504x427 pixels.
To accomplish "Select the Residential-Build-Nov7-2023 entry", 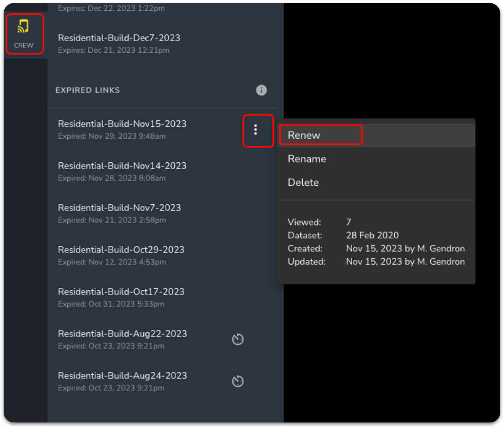I will (x=119, y=208).
